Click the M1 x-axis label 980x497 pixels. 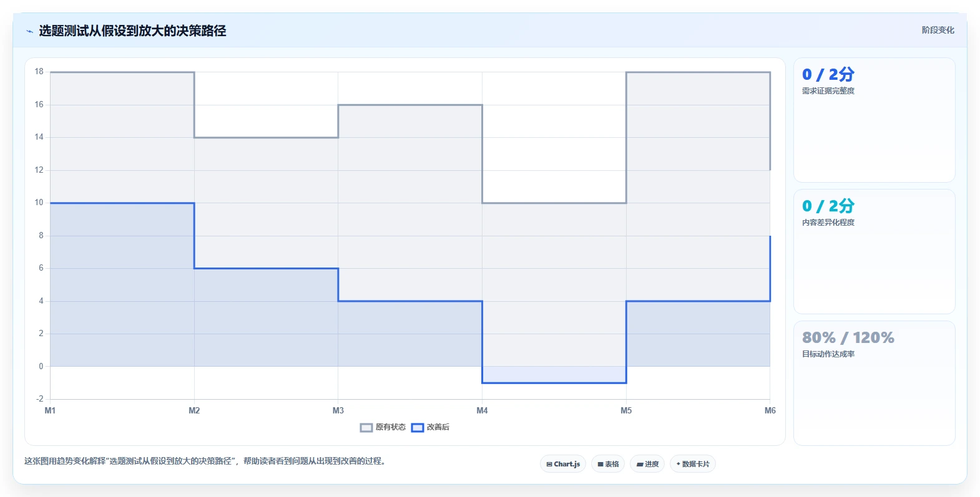pyautogui.click(x=50, y=410)
